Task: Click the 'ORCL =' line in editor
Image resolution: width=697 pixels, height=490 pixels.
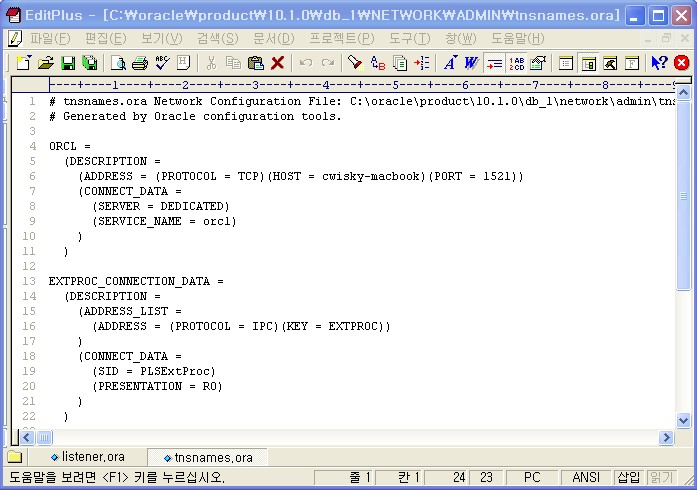Action: tap(70, 146)
